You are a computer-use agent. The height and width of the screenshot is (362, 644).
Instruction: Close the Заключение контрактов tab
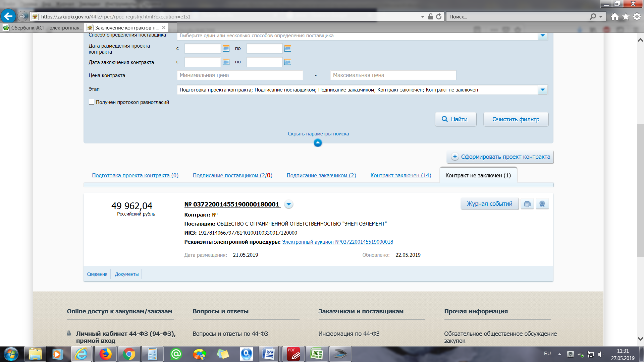164,27
